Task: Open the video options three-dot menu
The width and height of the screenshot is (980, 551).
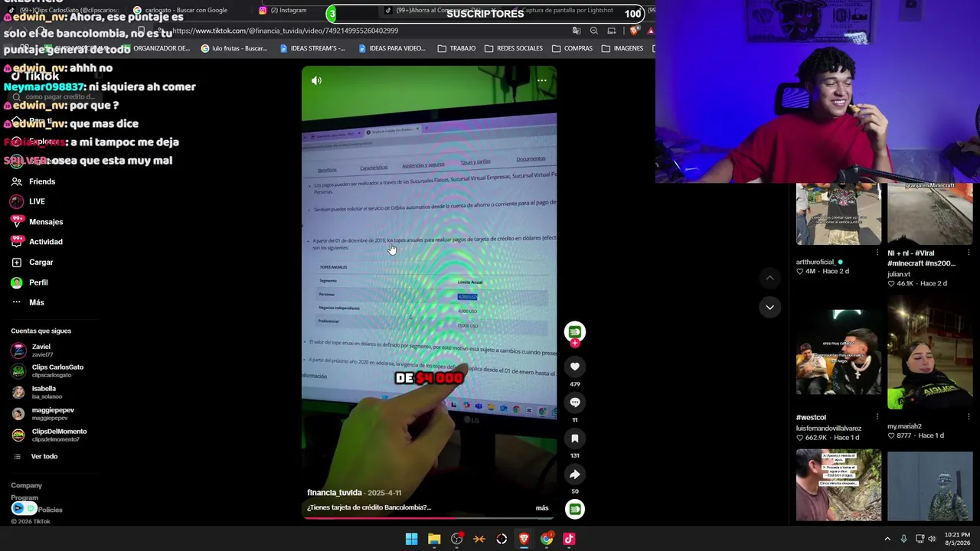Action: coord(541,80)
